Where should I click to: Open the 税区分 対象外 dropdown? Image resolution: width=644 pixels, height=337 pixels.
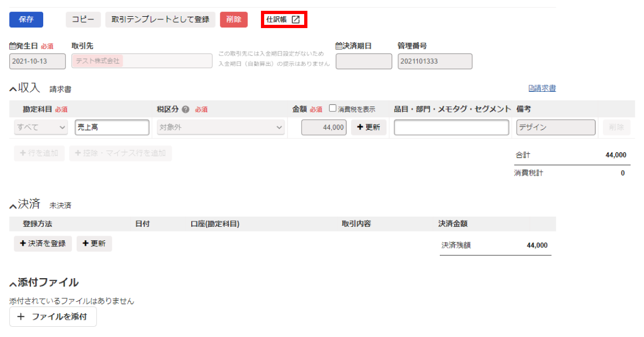tap(221, 127)
